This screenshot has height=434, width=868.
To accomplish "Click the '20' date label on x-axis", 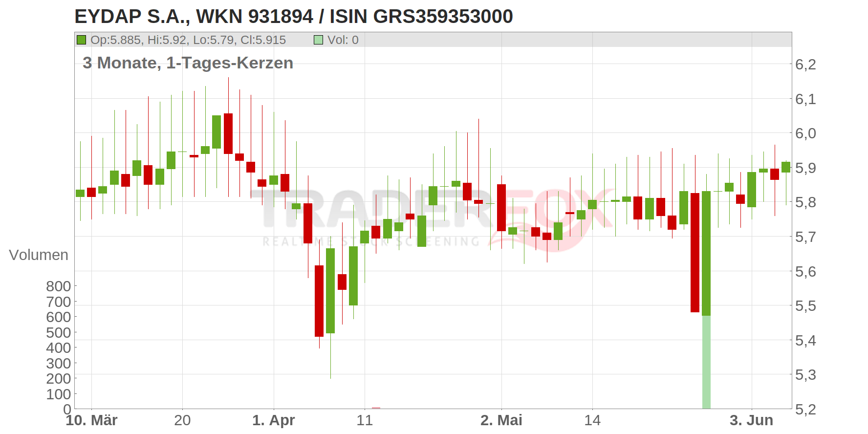I will 182,420.
